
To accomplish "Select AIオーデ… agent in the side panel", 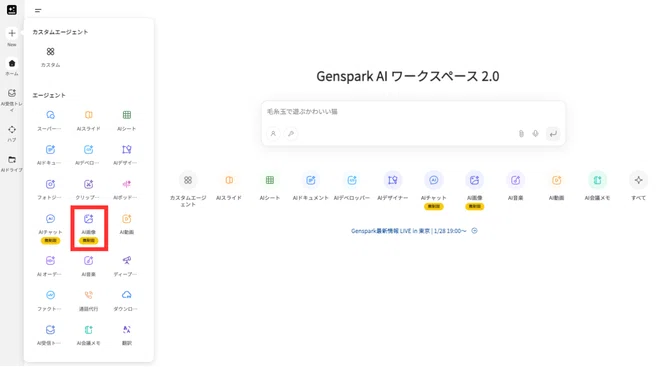I will coord(50,266).
